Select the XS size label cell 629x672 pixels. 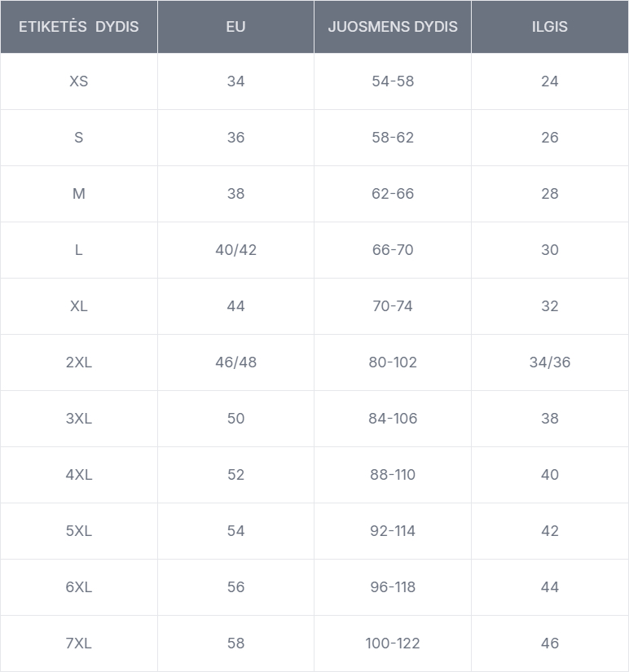pos(79,81)
